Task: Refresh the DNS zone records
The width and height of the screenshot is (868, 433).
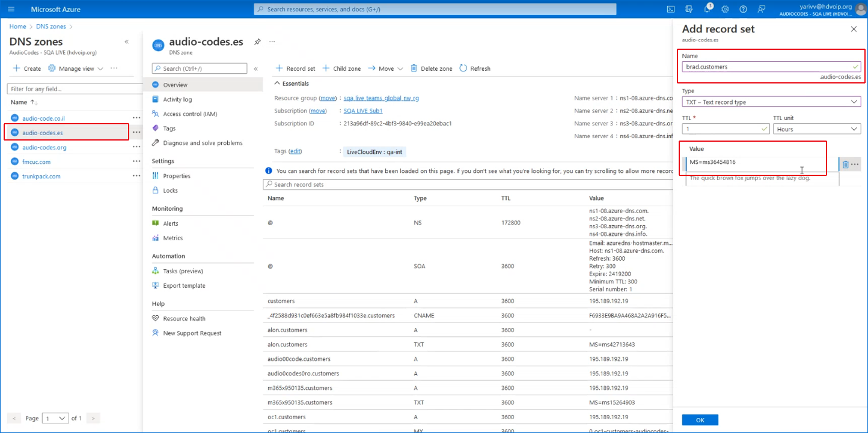Action: [475, 68]
